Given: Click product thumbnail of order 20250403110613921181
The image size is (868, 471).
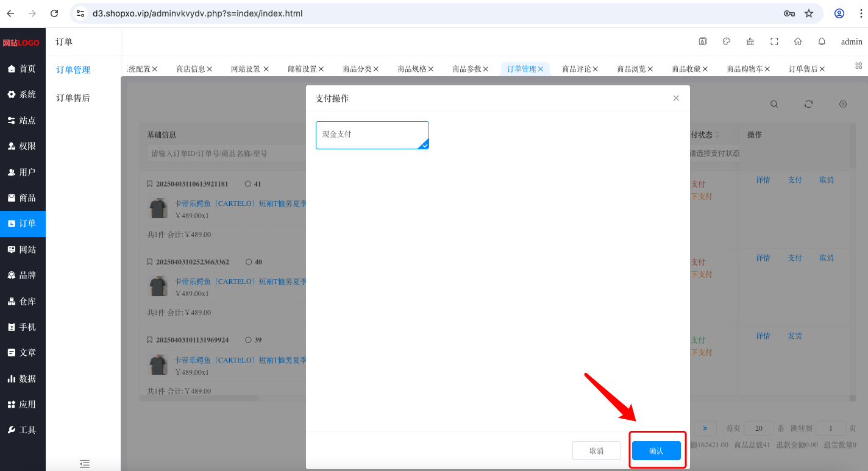Looking at the screenshot, I should point(158,208).
